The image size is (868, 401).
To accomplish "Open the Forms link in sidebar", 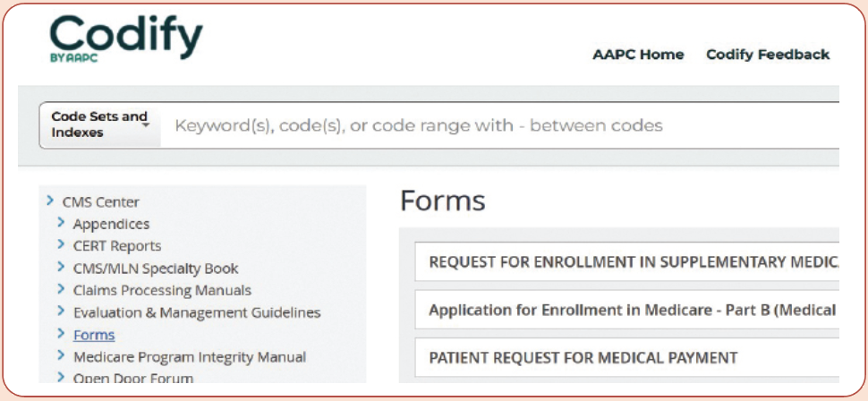I will click(94, 335).
